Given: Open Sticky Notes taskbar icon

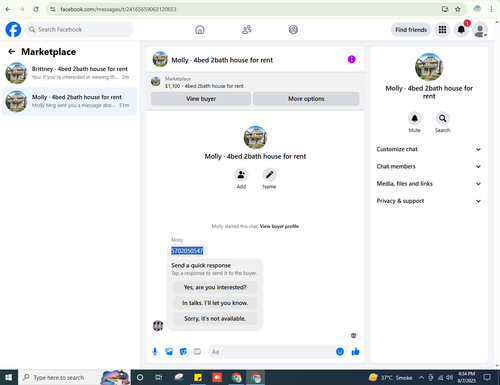Looking at the screenshot, I should 198,377.
